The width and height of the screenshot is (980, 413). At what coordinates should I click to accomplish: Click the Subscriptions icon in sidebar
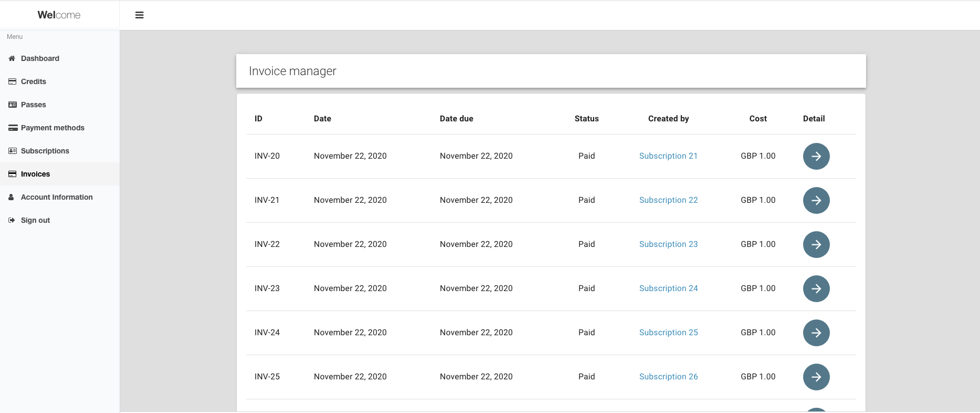[12, 151]
